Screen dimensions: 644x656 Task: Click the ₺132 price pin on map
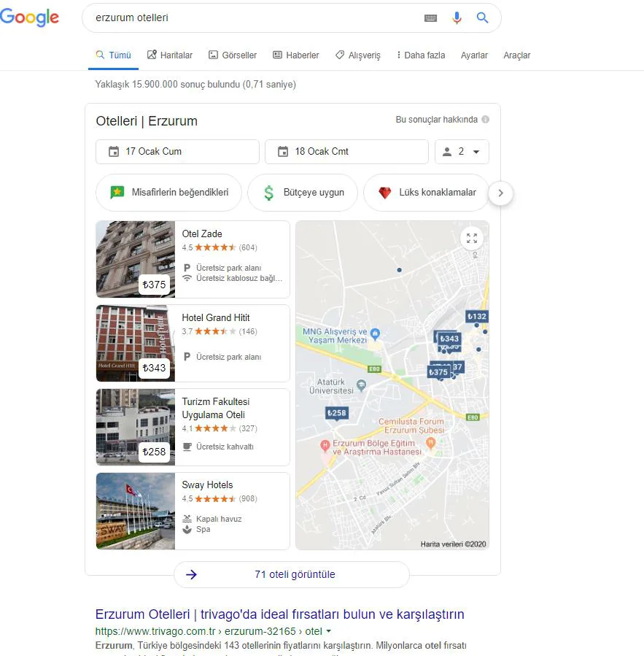coord(477,316)
